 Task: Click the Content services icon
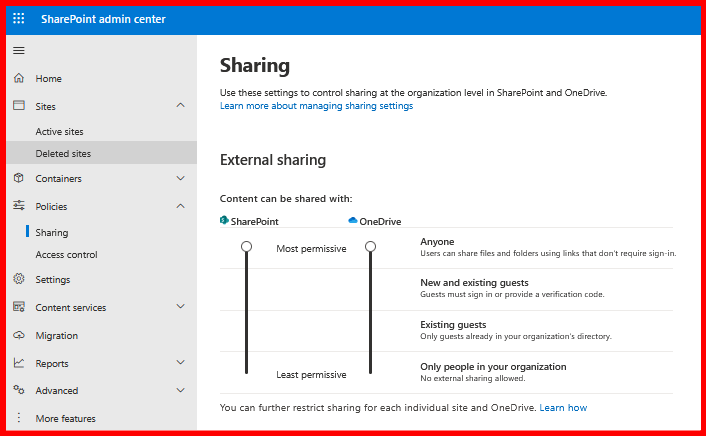click(19, 307)
